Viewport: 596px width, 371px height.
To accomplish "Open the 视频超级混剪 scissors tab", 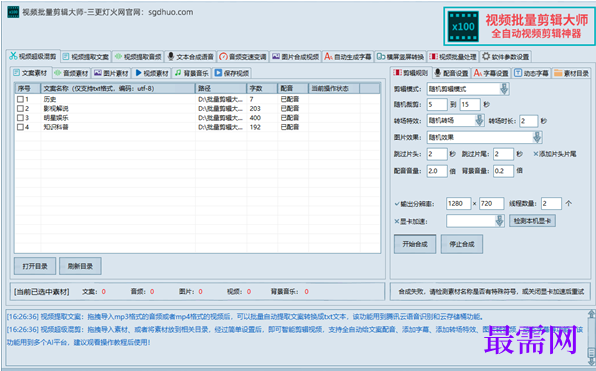I will tap(33, 56).
